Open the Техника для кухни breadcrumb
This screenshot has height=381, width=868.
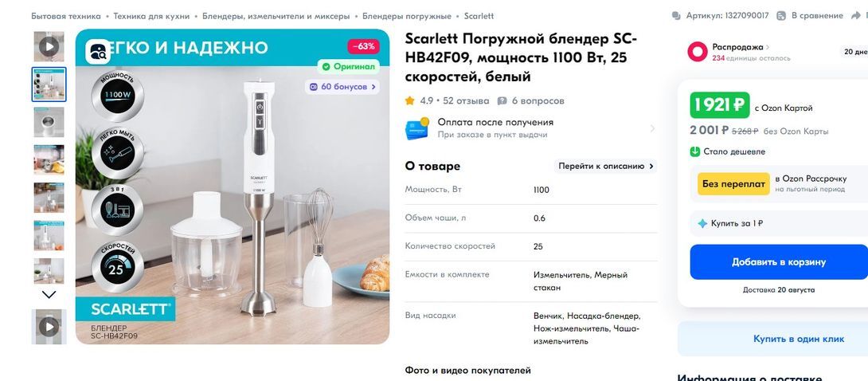[151, 16]
